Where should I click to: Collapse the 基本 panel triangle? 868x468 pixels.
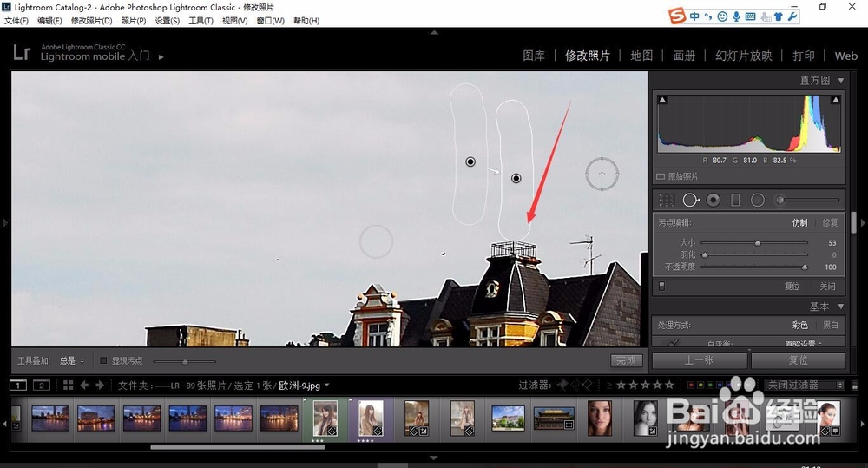pos(841,307)
